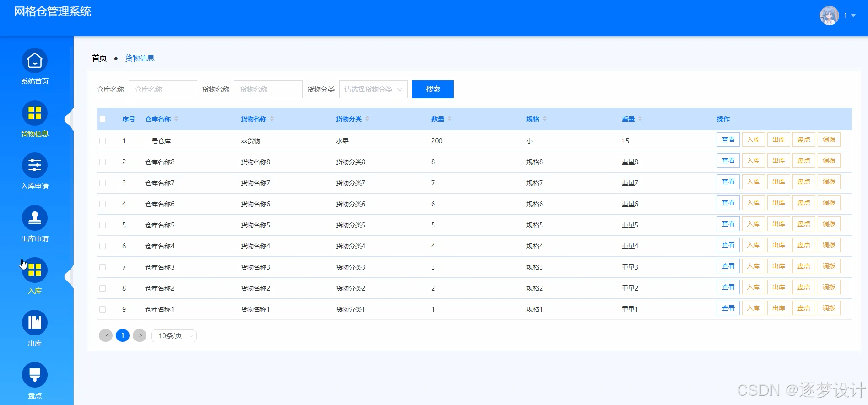868x405 pixels.
Task: Open the 入库申请 sliders icon
Action: (x=35, y=165)
